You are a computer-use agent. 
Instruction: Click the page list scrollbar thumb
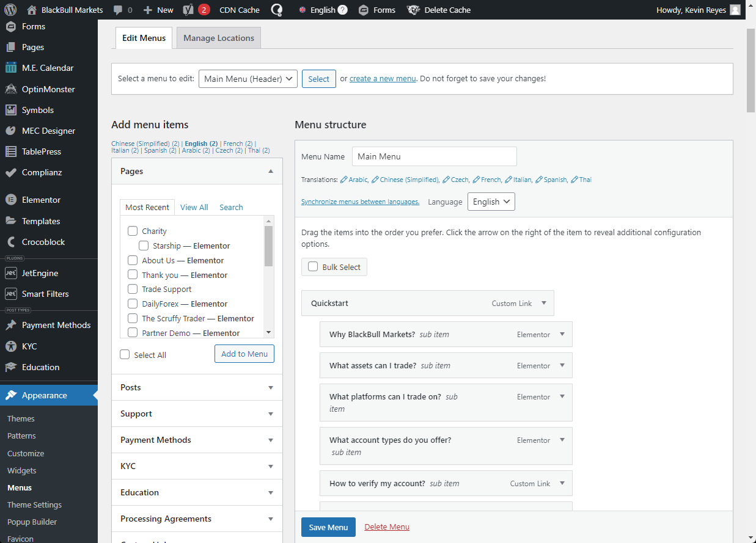pos(268,246)
